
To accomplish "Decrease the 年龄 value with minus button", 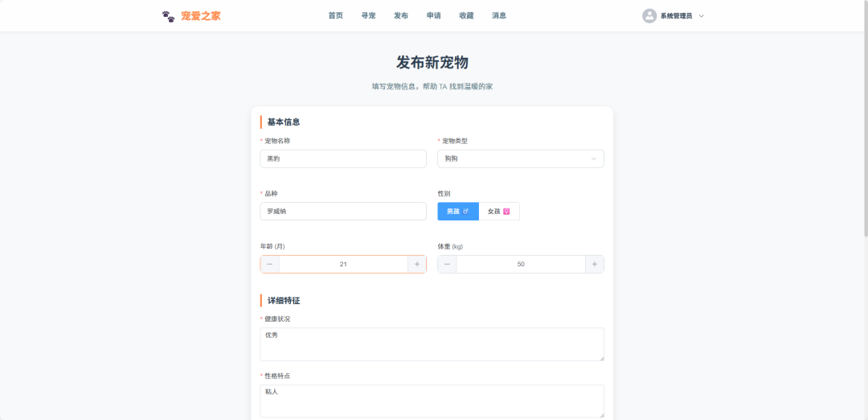I will [269, 264].
